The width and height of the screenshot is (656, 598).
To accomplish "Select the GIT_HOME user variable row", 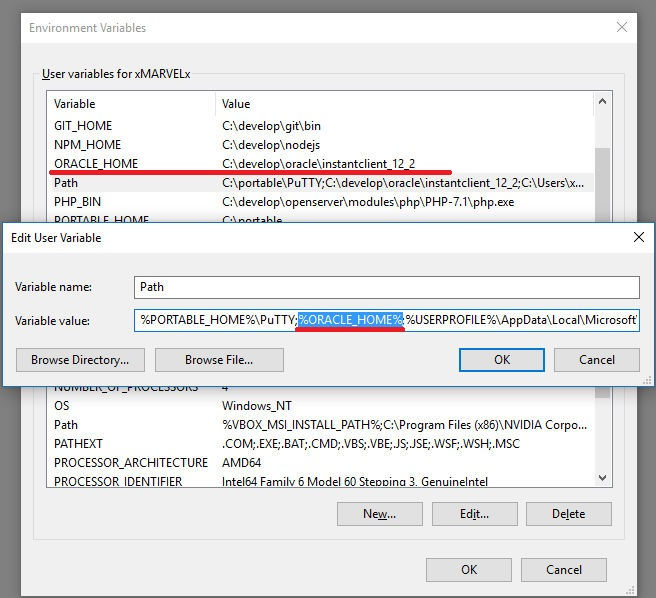I will click(x=83, y=126).
